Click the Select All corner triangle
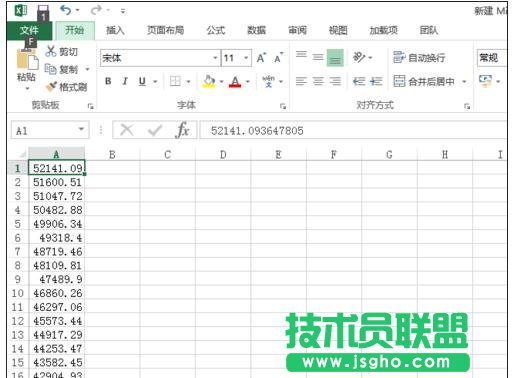Viewport: 513px width, 378px height. point(22,154)
